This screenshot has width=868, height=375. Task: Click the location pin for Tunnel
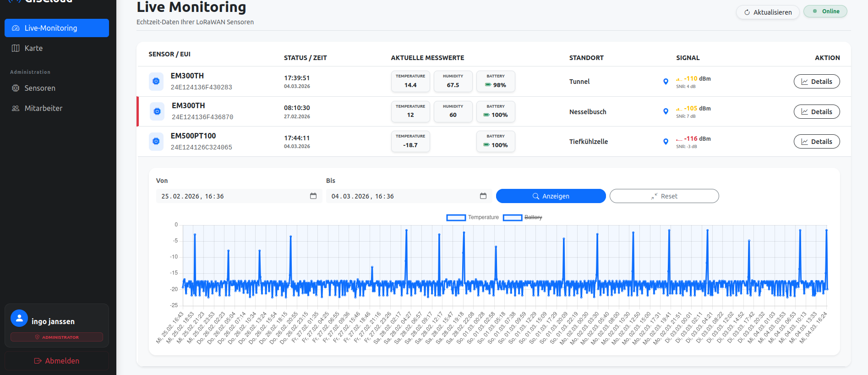(666, 82)
